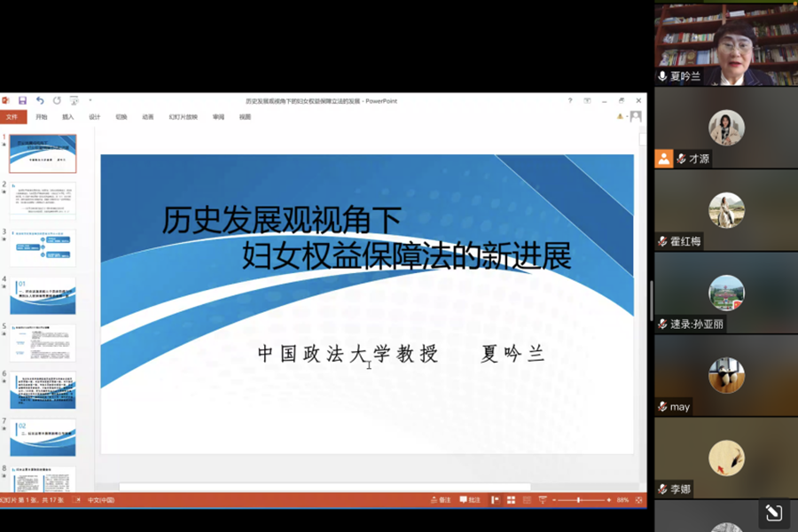
Task: Fit slide to current window
Action: tap(638, 500)
